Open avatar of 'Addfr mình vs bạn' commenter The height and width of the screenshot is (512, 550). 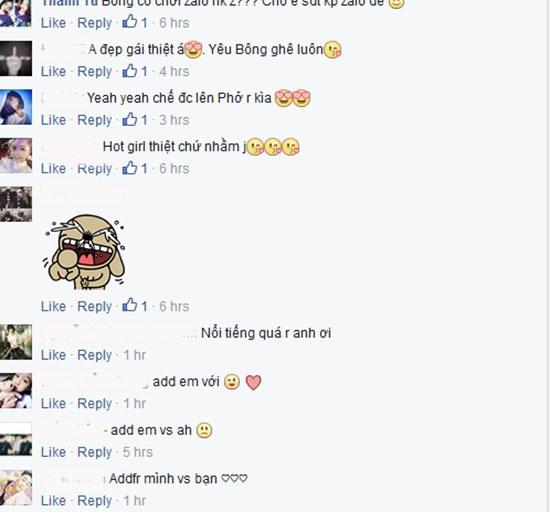16,487
